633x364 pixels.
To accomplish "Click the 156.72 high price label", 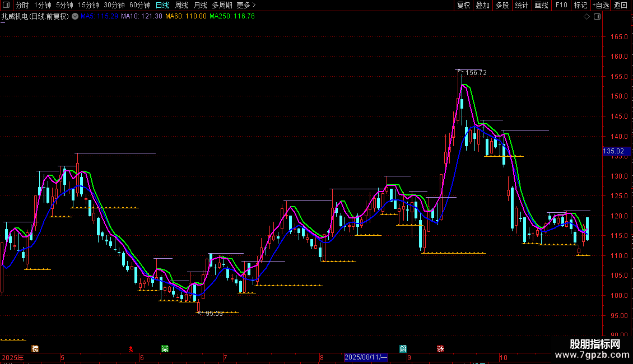I will 476,73.
